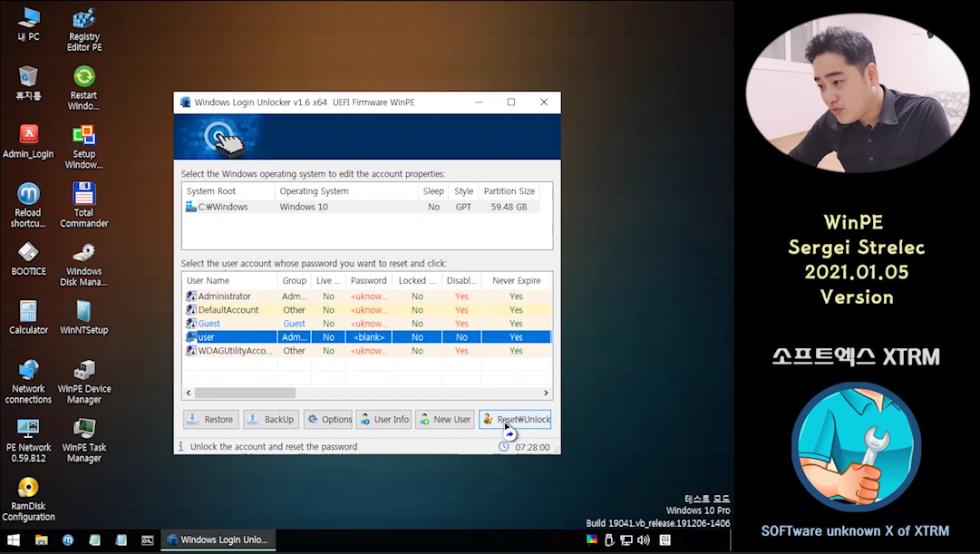This screenshot has height=554, width=980.
Task: Open the command prompt taskbar icon
Action: (148, 539)
